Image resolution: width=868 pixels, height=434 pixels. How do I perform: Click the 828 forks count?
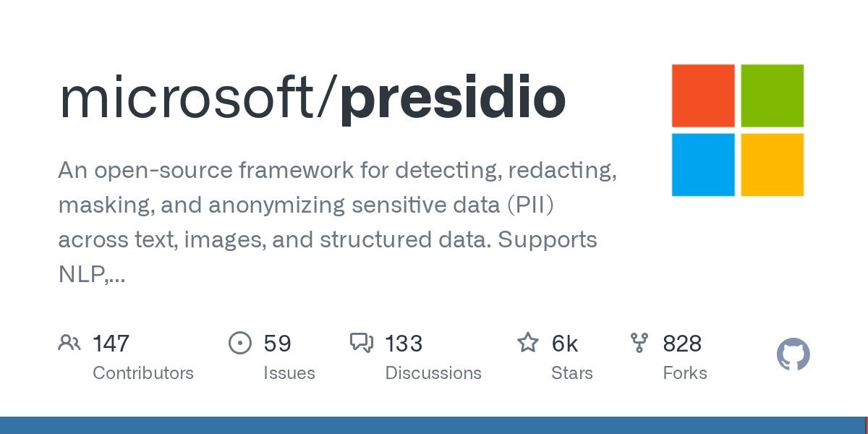[x=682, y=344]
